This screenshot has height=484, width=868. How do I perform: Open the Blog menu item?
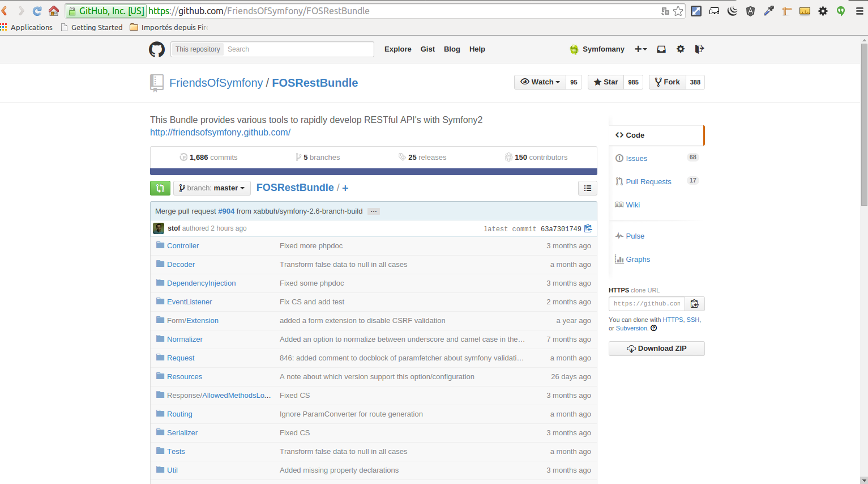pos(452,49)
